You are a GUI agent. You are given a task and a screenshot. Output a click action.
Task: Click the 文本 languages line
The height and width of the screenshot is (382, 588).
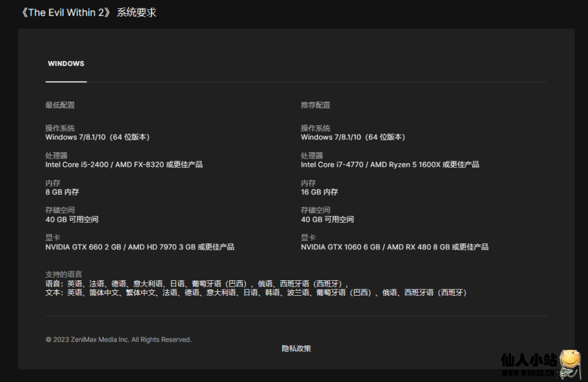tap(256, 292)
